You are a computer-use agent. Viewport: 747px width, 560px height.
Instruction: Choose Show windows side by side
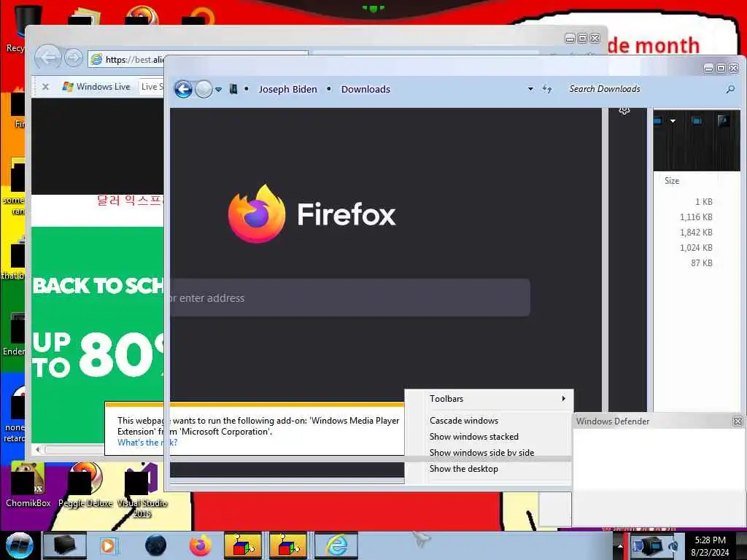489,453
